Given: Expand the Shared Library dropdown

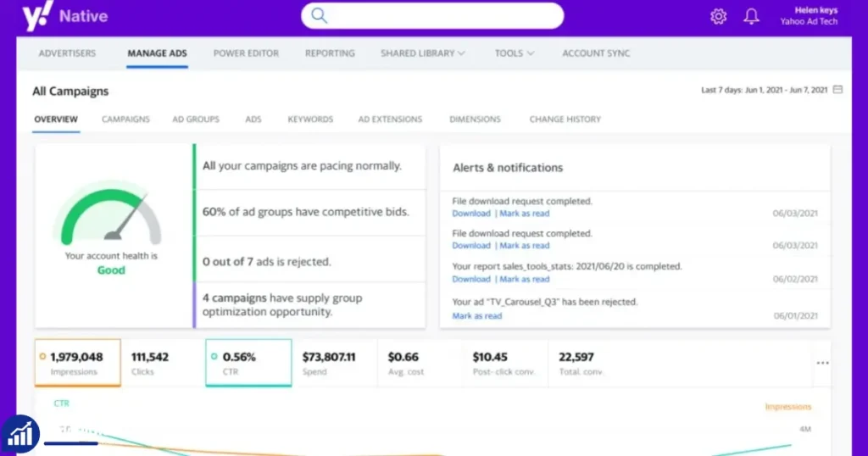Looking at the screenshot, I should [x=422, y=53].
